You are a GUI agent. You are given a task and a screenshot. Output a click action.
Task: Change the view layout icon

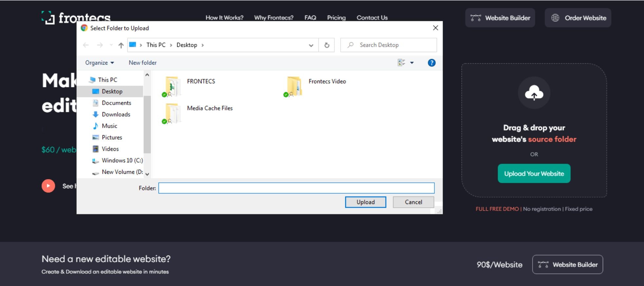tap(401, 63)
